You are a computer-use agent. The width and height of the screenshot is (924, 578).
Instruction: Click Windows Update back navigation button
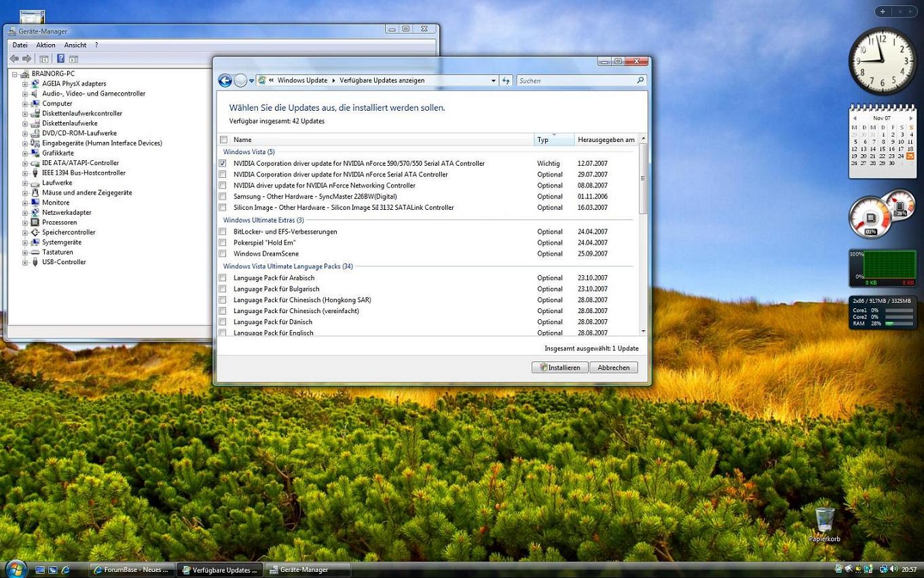click(x=225, y=80)
